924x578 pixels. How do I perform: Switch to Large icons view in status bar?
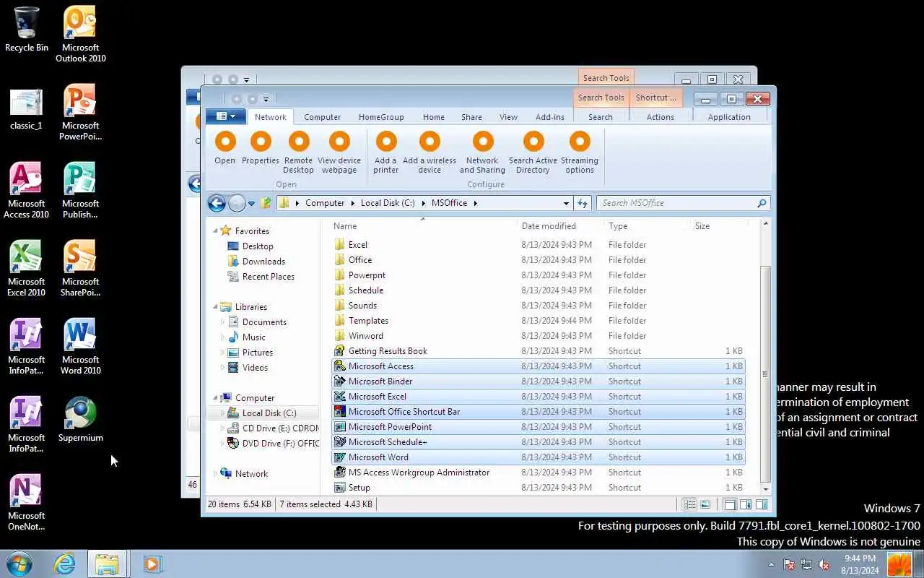point(705,504)
